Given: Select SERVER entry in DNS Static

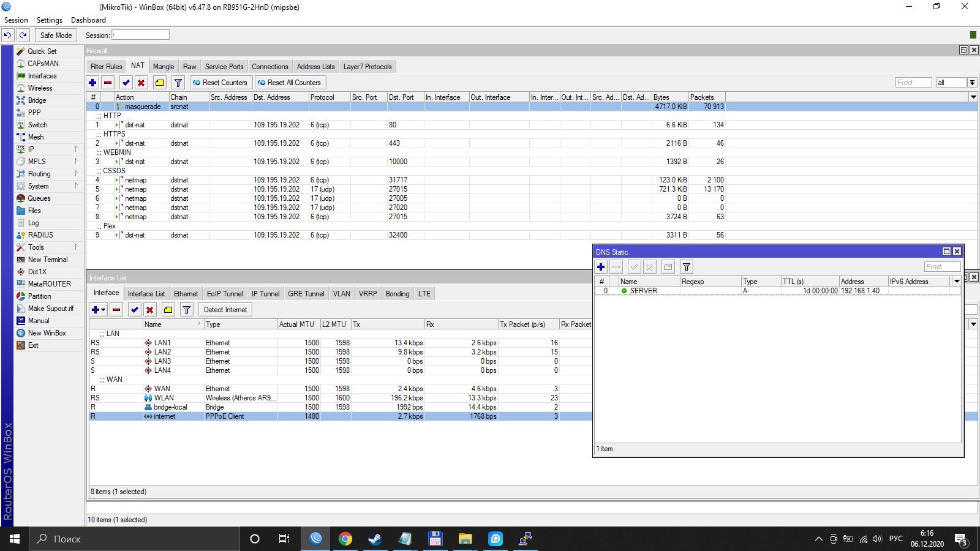Looking at the screenshot, I should click(777, 291).
